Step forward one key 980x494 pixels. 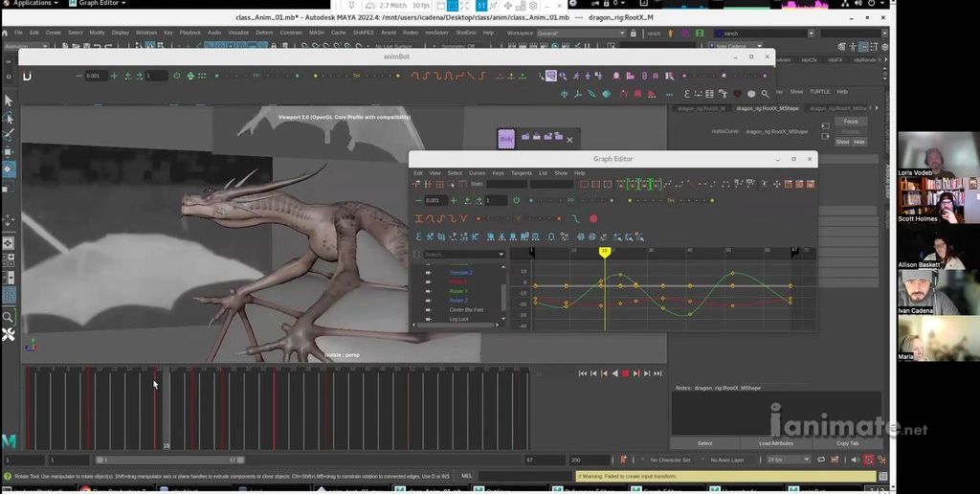[x=636, y=373]
